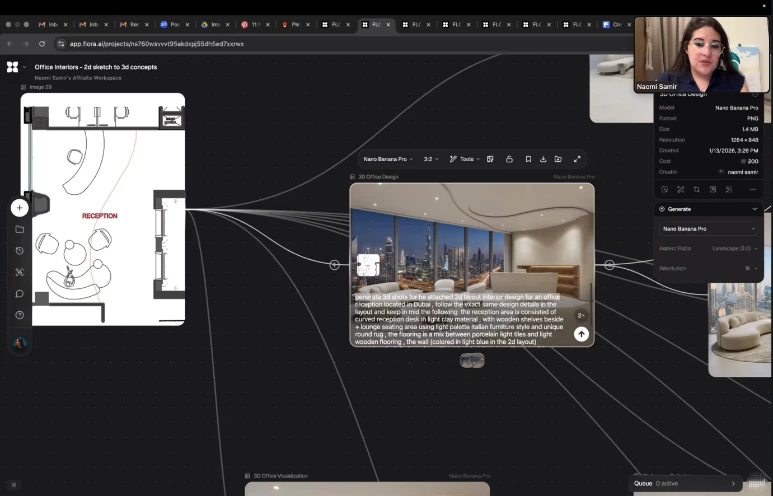The height and width of the screenshot is (496, 773).
Task: Open the Nano Banana Pro model dropdown in toolbar
Action: pos(387,159)
